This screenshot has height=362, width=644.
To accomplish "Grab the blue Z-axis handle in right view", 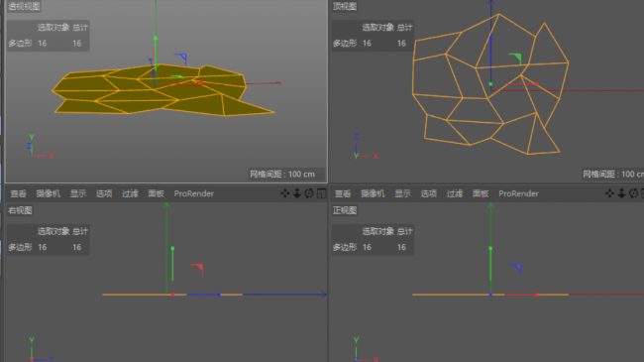I will 219,295.
